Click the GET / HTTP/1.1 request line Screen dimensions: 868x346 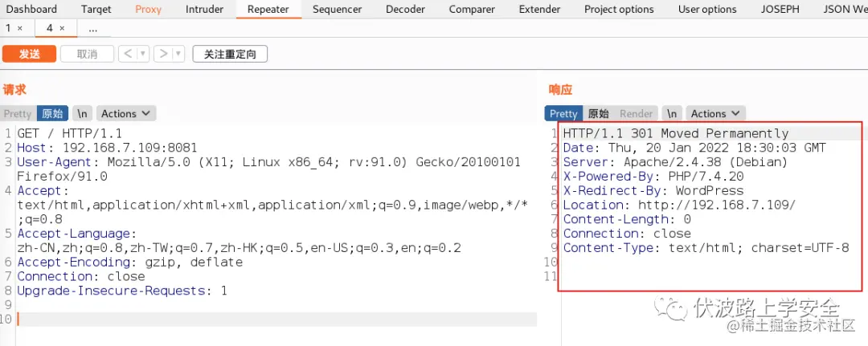pyautogui.click(x=69, y=134)
